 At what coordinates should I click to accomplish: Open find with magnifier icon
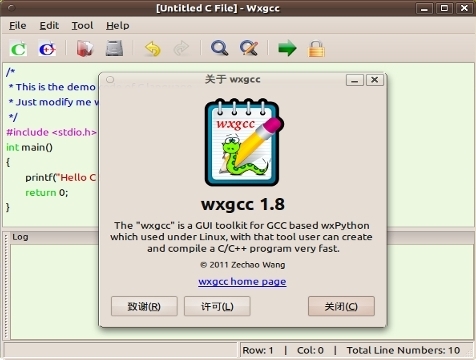(x=219, y=48)
